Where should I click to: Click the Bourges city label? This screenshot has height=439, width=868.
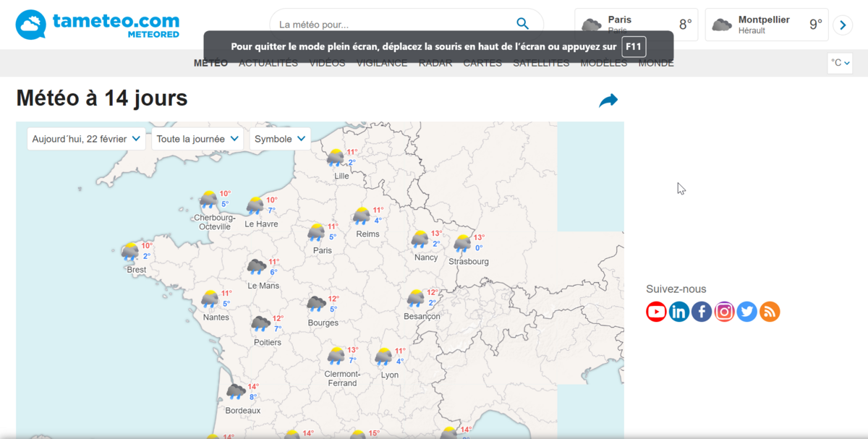323,323
